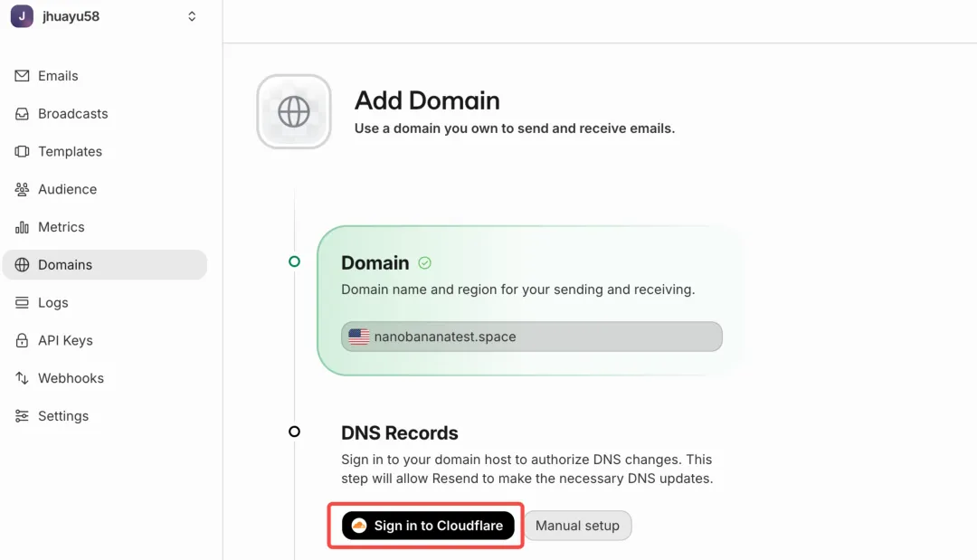The height and width of the screenshot is (560, 977).
Task: Click the Metrics bar chart icon
Action: (22, 227)
